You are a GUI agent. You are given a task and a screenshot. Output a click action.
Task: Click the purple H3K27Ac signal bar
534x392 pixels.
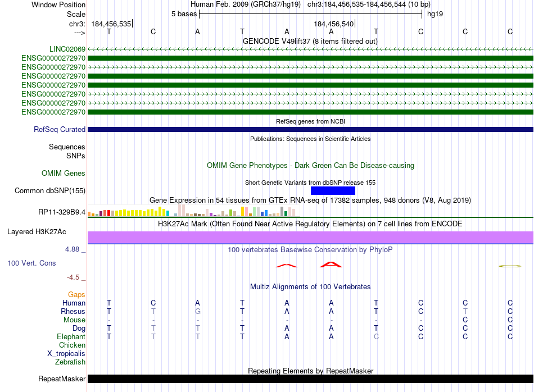(x=310, y=238)
